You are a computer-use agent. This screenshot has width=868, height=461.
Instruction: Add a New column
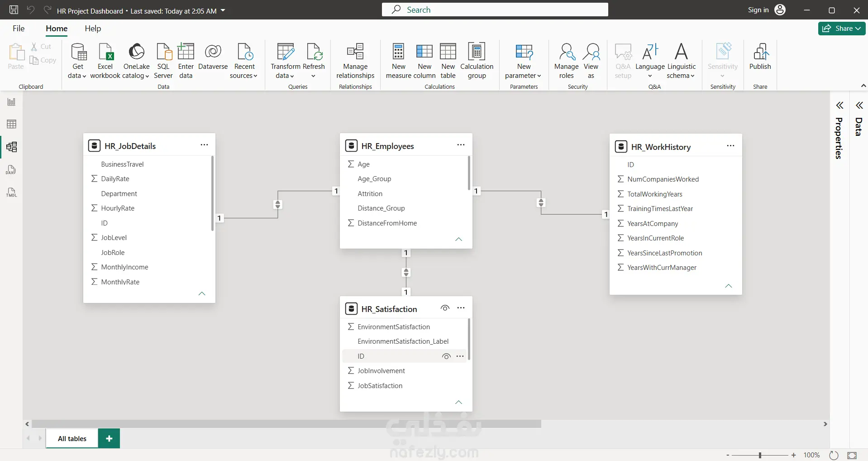pyautogui.click(x=424, y=61)
